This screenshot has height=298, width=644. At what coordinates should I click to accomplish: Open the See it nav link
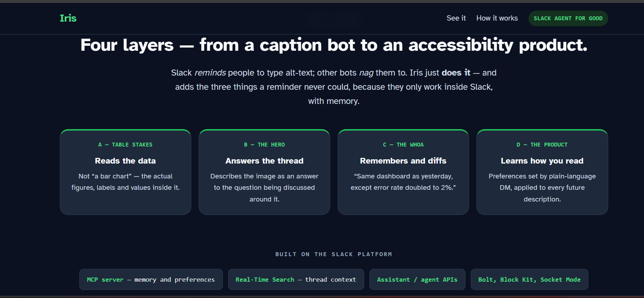[x=456, y=18]
